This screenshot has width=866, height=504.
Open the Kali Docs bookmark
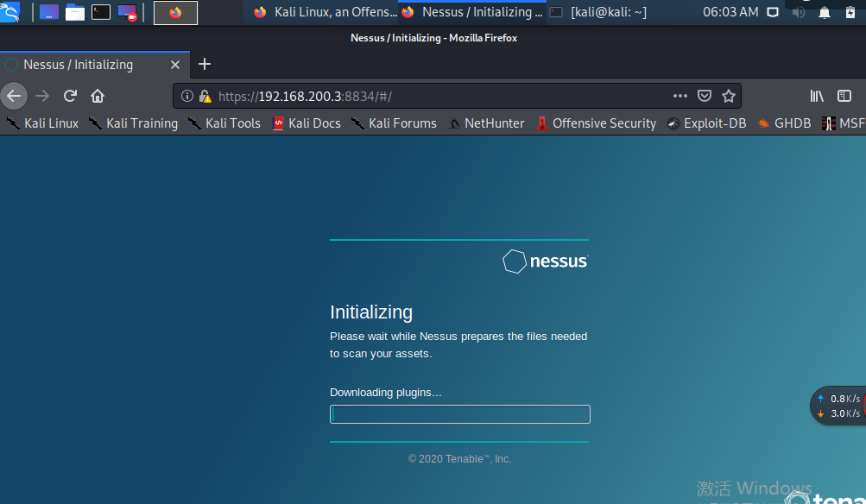tap(307, 123)
